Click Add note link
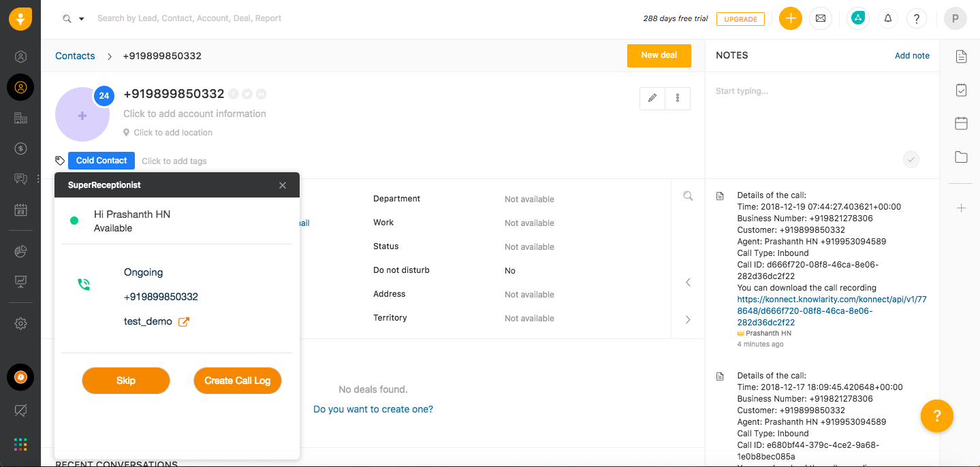Image resolution: width=980 pixels, height=467 pixels. pyautogui.click(x=912, y=56)
